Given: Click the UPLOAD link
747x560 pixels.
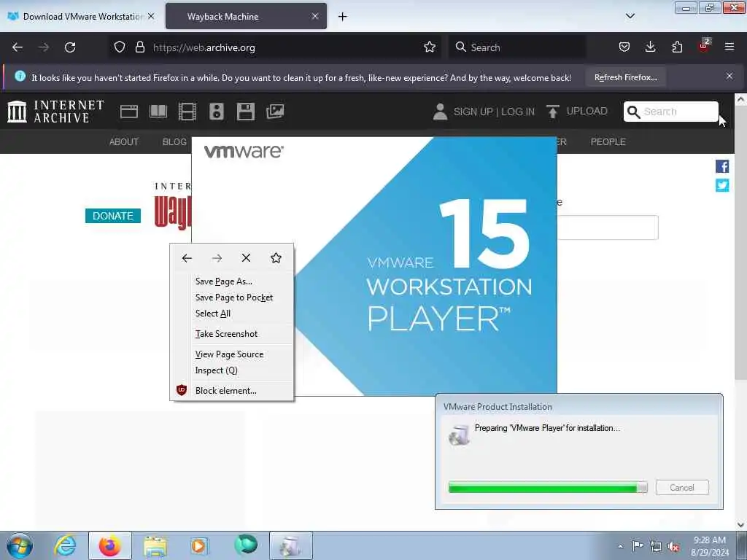Looking at the screenshot, I should click(x=577, y=112).
